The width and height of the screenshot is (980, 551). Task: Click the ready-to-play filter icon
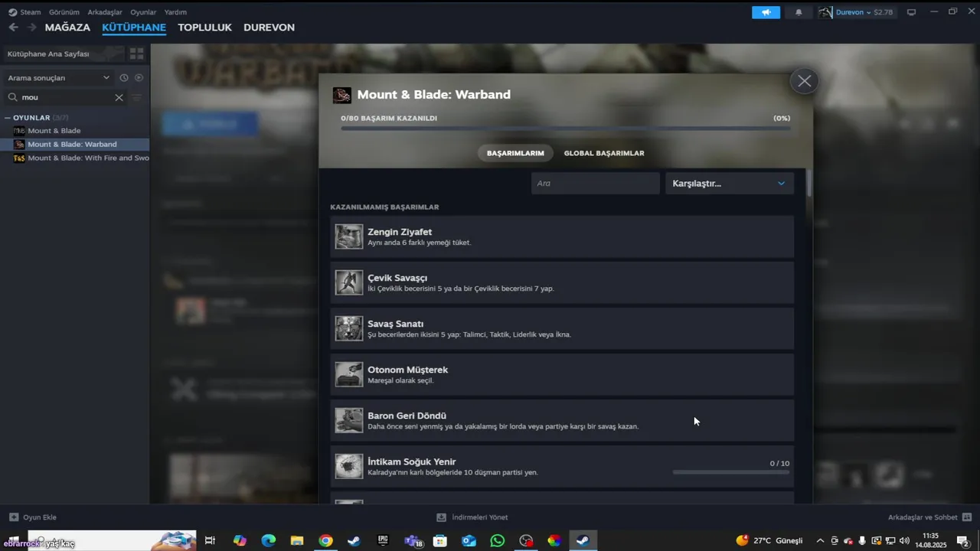pos(139,77)
